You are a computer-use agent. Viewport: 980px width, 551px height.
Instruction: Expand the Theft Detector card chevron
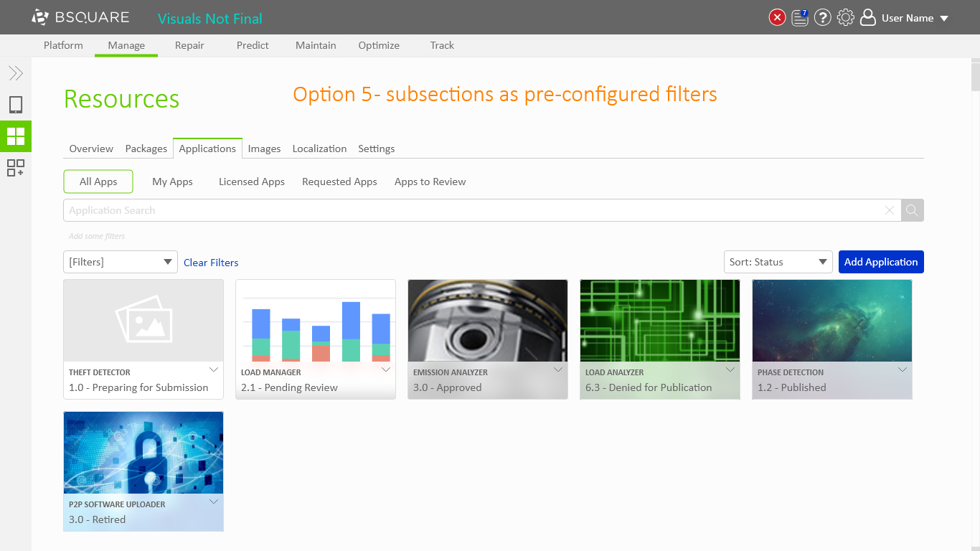(x=213, y=370)
